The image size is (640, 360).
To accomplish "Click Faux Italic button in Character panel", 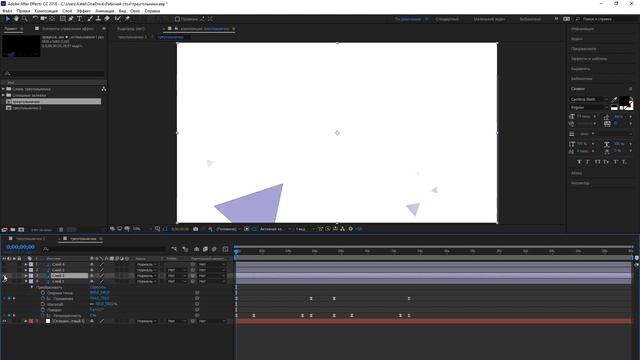I will [588, 162].
